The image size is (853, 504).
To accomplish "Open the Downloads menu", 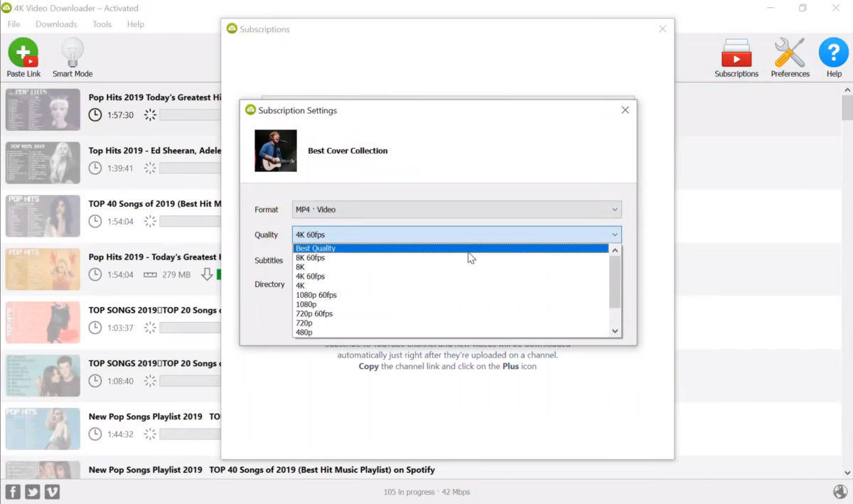I will pos(56,24).
